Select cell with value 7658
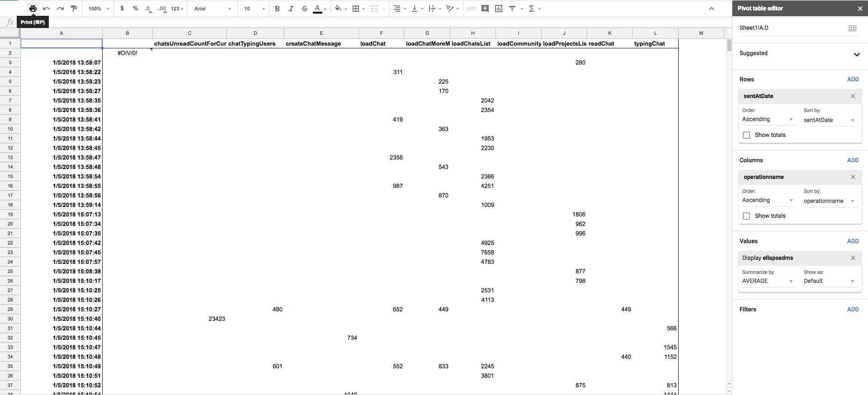This screenshot has width=868, height=395. 473,252
